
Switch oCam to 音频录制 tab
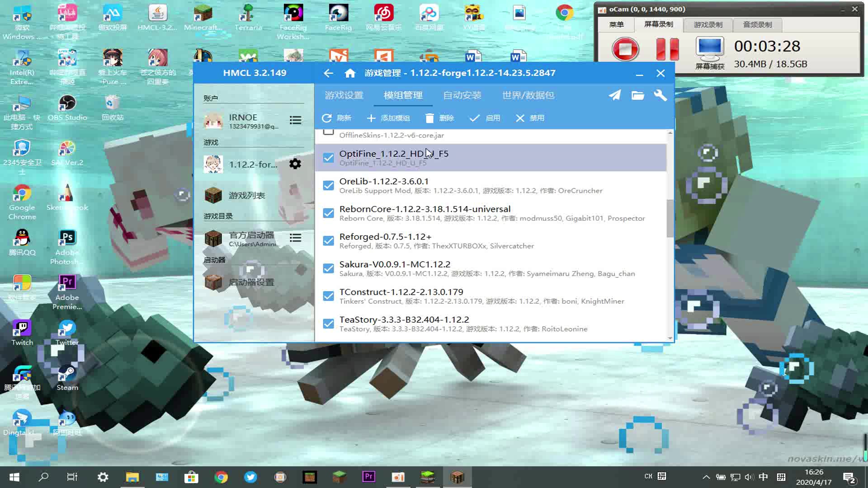(x=757, y=25)
